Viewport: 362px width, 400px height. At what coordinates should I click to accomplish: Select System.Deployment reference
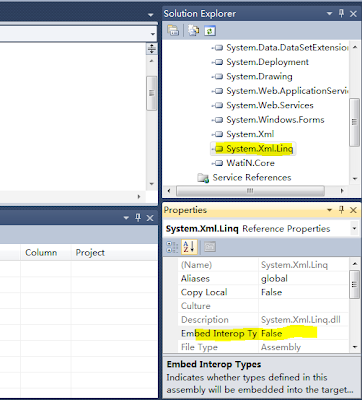(x=260, y=62)
